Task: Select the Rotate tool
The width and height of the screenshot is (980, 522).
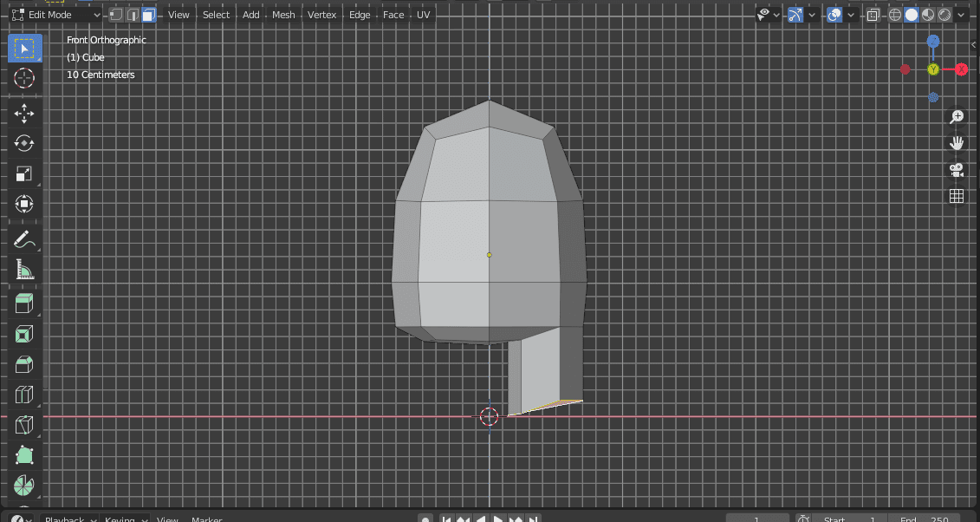Action: [24, 143]
